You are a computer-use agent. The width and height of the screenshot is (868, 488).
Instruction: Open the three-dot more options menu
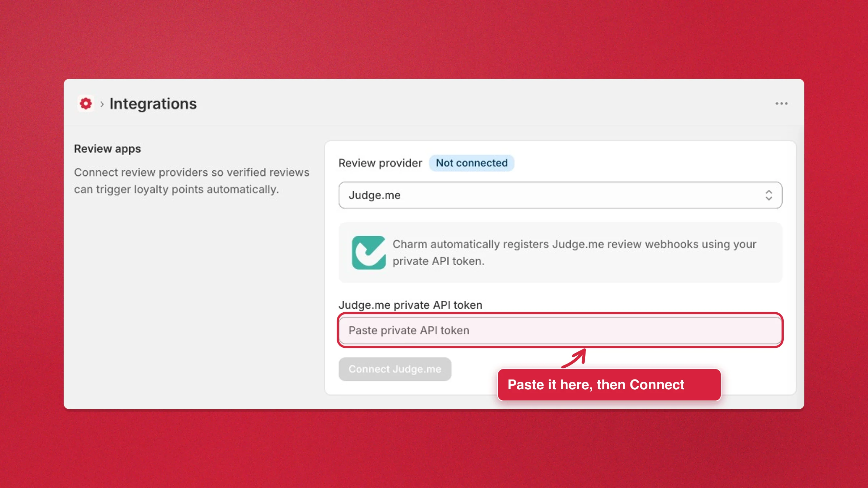(x=781, y=104)
